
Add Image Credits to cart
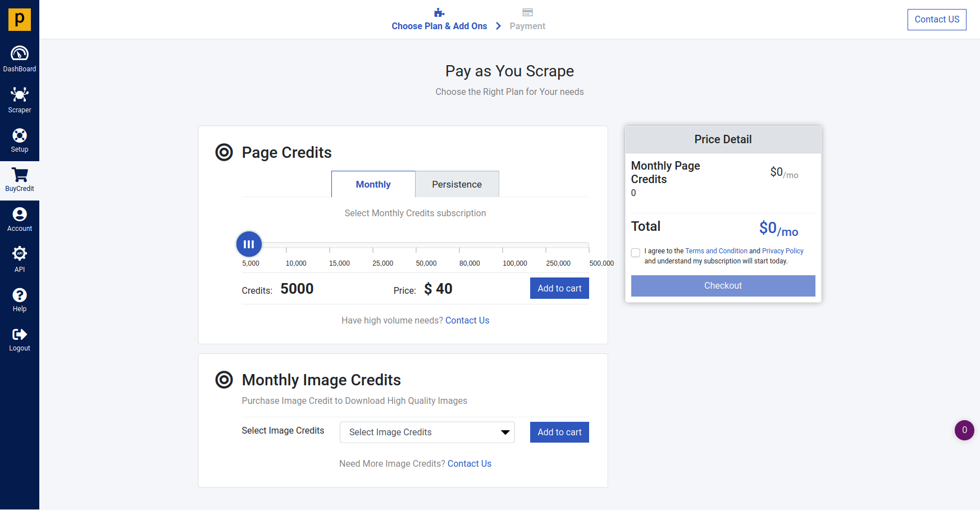[x=559, y=432]
